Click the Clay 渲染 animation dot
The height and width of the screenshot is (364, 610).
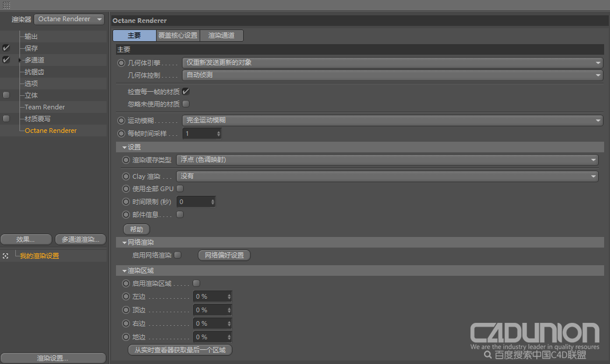(x=125, y=176)
